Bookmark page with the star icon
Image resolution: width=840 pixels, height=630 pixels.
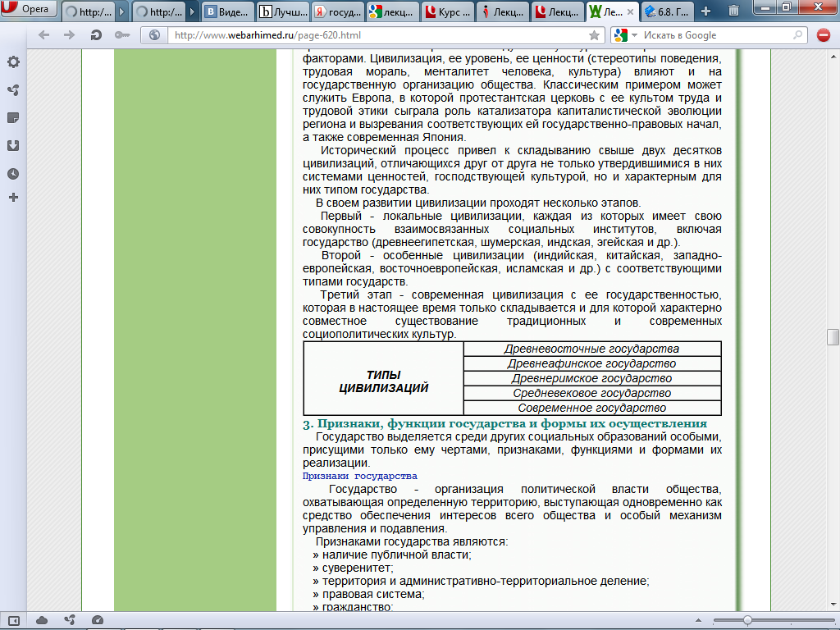[594, 35]
